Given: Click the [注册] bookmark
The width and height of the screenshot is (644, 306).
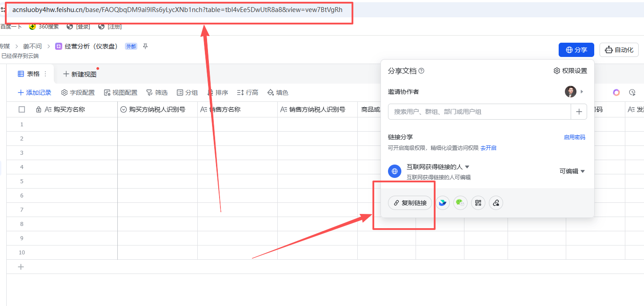Looking at the screenshot, I should coord(110,27).
